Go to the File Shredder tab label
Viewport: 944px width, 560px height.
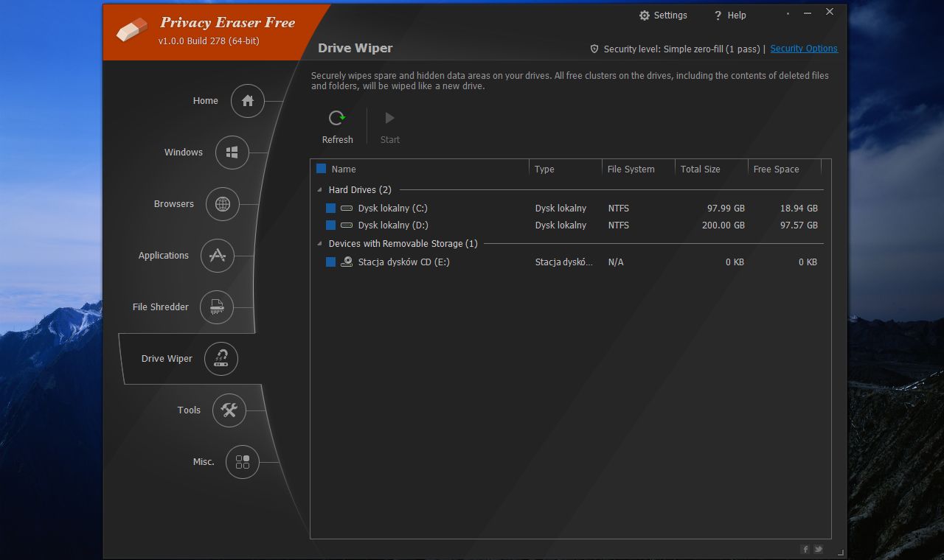click(x=161, y=307)
